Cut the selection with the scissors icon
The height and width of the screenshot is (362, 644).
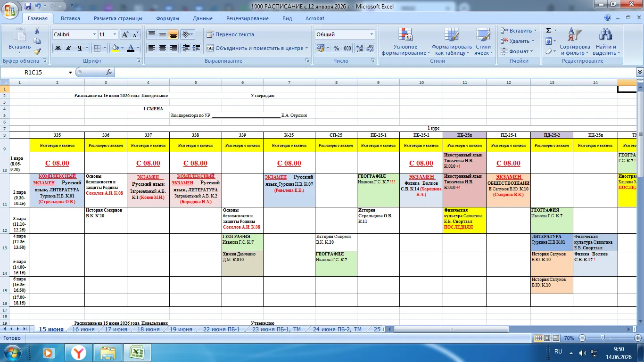click(x=37, y=31)
